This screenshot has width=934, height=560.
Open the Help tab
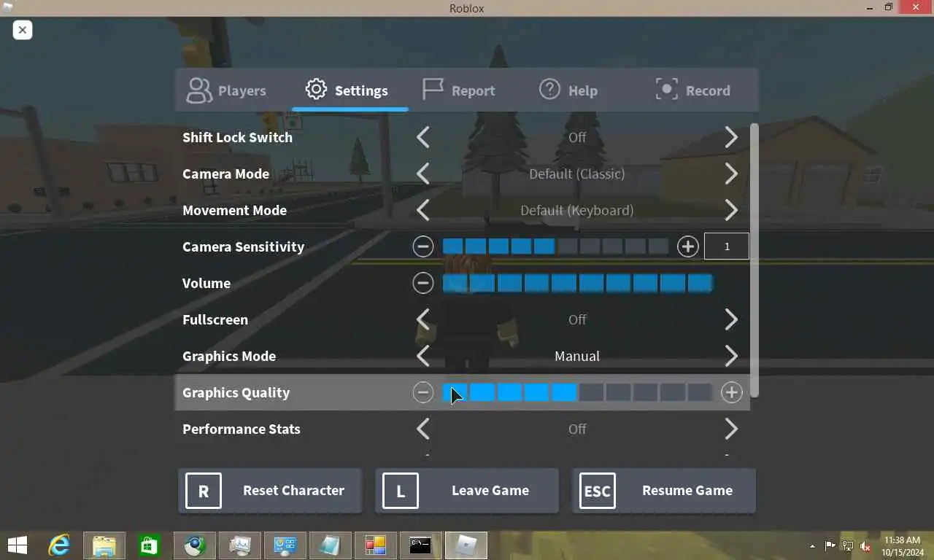coord(568,90)
